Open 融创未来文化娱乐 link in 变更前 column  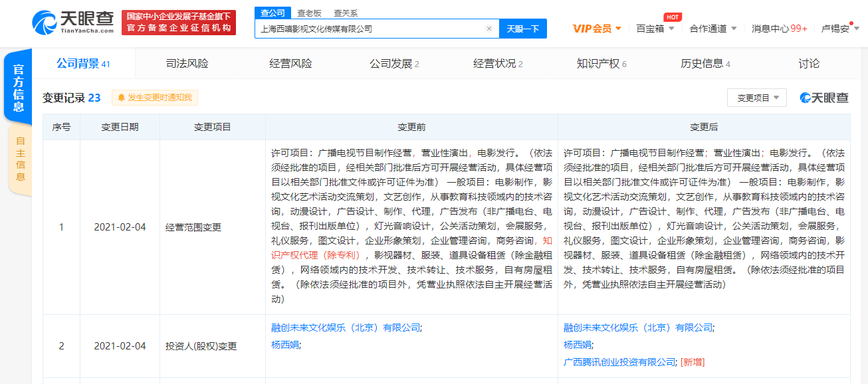346,328
